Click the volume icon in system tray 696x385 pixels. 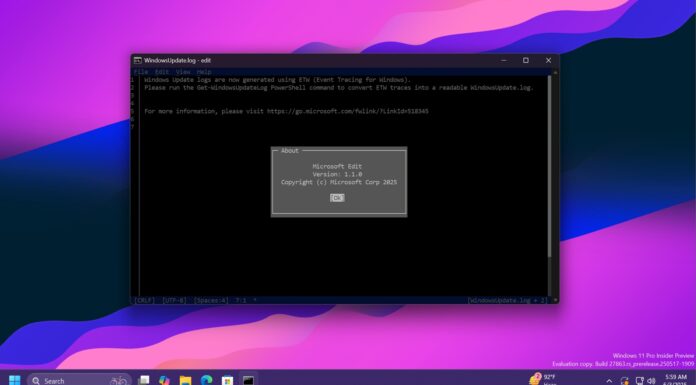[652, 381]
